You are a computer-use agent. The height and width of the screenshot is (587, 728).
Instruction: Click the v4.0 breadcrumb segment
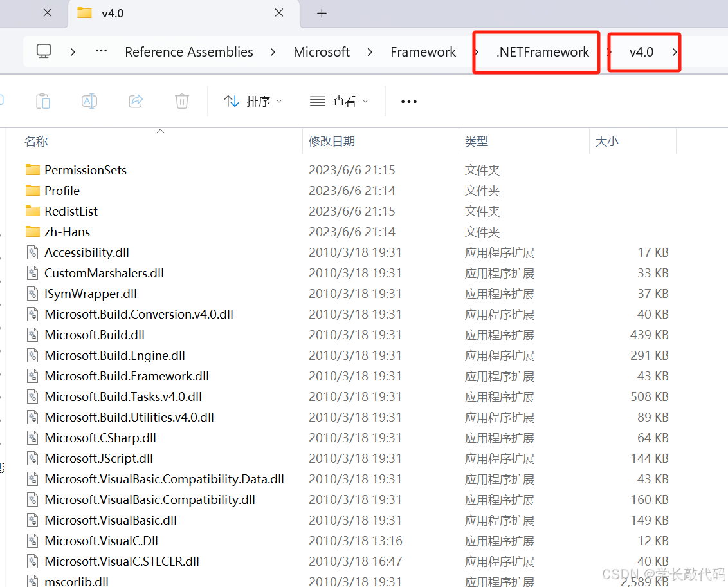click(x=641, y=52)
